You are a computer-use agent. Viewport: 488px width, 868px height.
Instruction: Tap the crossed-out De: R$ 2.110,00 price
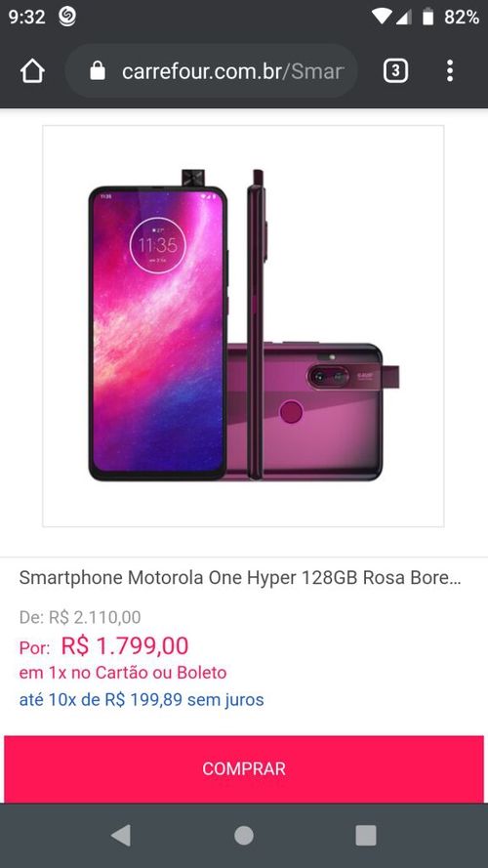point(80,617)
